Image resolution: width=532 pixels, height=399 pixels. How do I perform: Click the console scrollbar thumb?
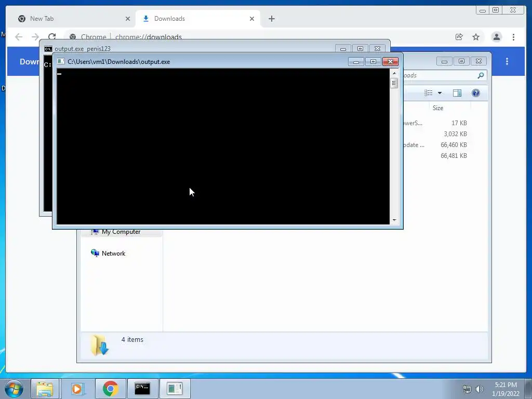(394, 83)
